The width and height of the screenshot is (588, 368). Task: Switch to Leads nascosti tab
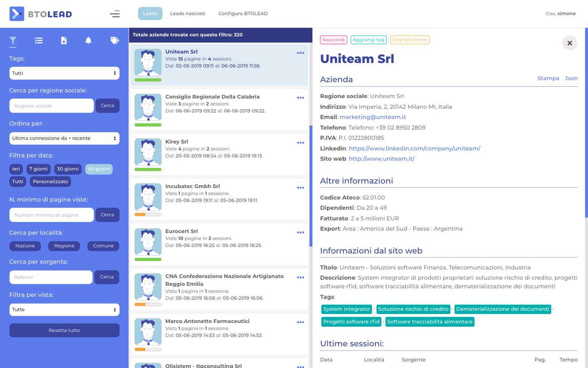pyautogui.click(x=187, y=14)
